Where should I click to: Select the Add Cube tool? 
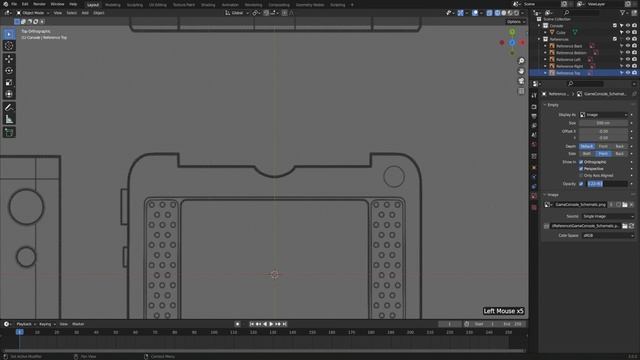[9, 132]
